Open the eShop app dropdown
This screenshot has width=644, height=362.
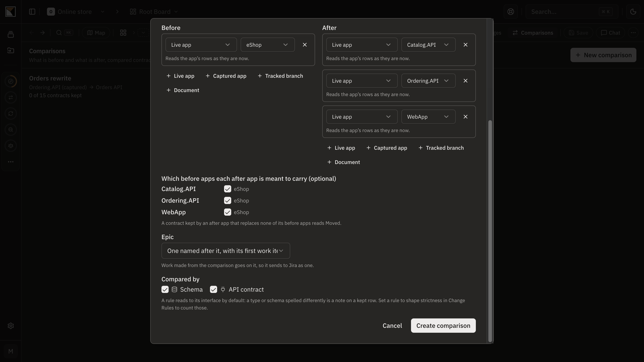click(267, 45)
